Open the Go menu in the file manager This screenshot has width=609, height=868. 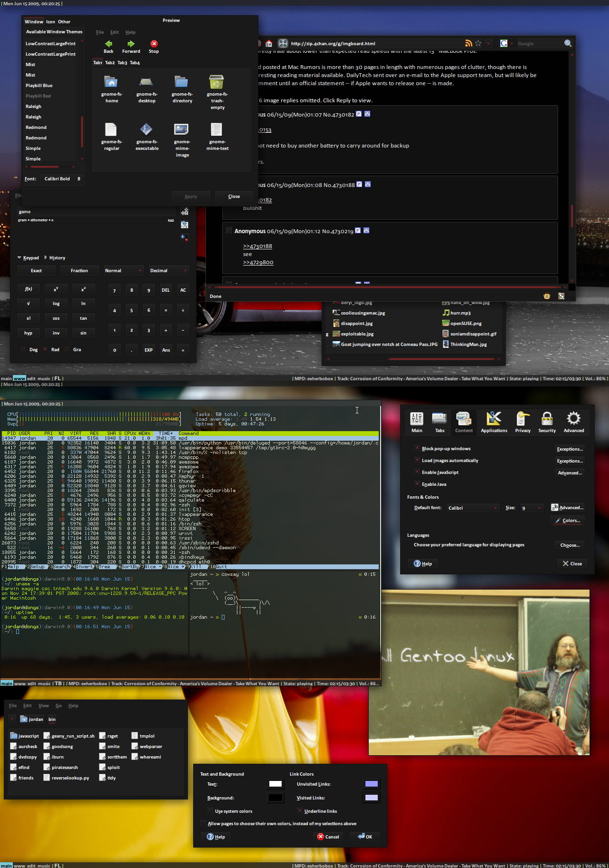[59, 705]
